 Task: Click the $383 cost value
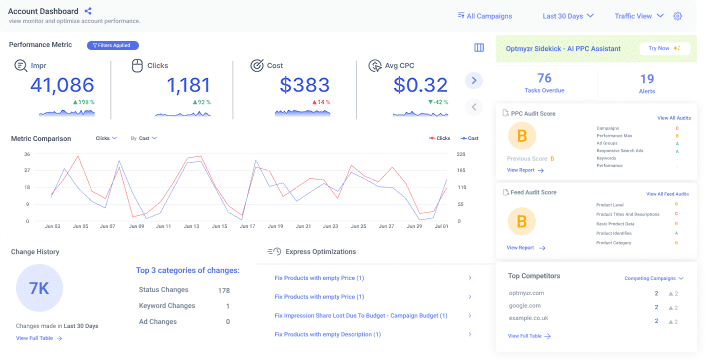[x=305, y=85]
